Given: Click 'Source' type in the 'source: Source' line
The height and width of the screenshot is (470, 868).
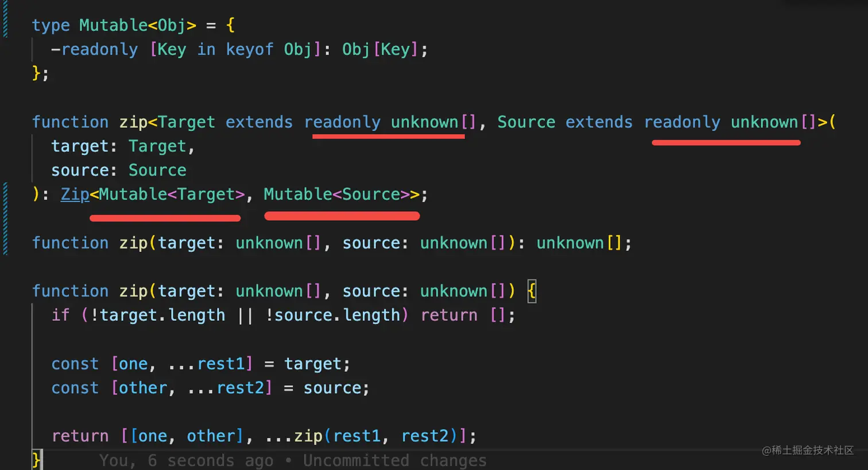Looking at the screenshot, I should [157, 170].
